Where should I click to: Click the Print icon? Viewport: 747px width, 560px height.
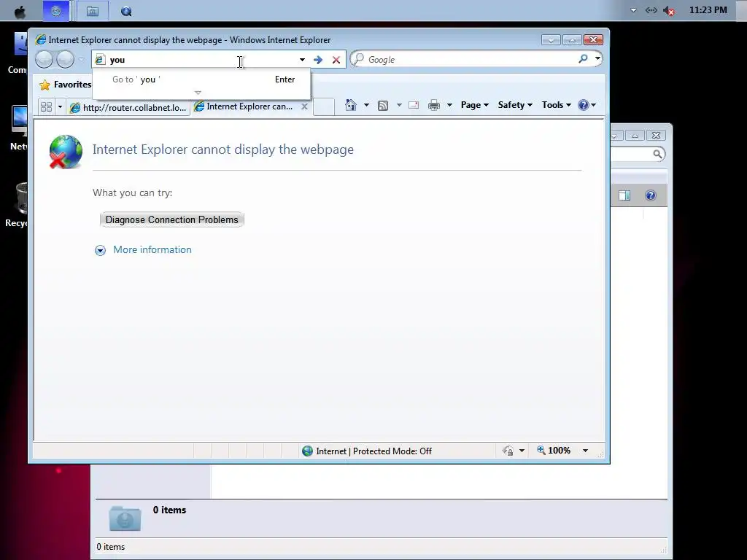click(434, 105)
